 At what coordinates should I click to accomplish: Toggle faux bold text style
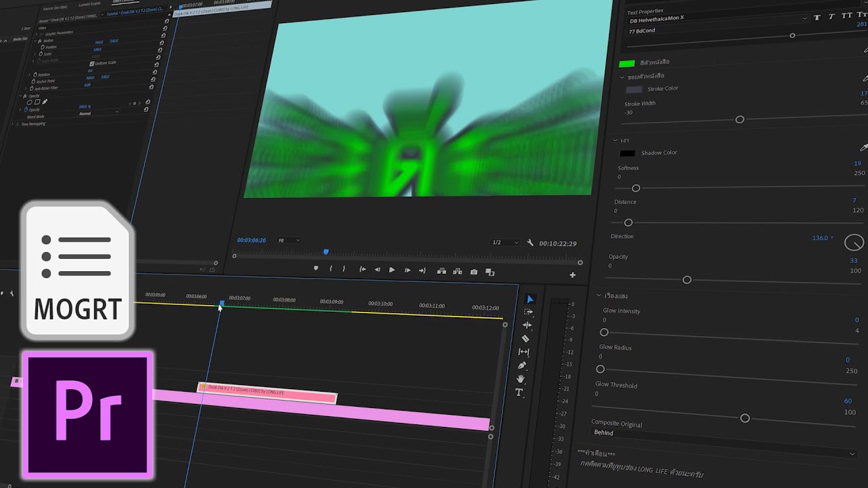click(x=816, y=18)
